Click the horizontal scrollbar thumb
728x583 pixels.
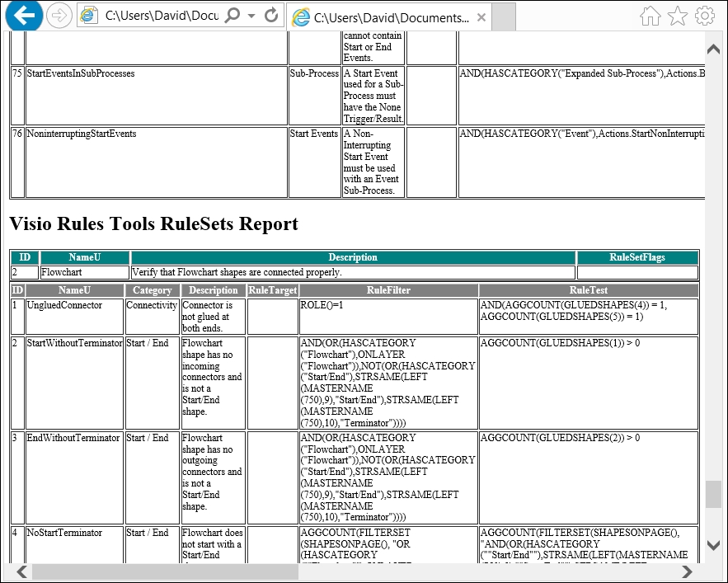point(165,571)
